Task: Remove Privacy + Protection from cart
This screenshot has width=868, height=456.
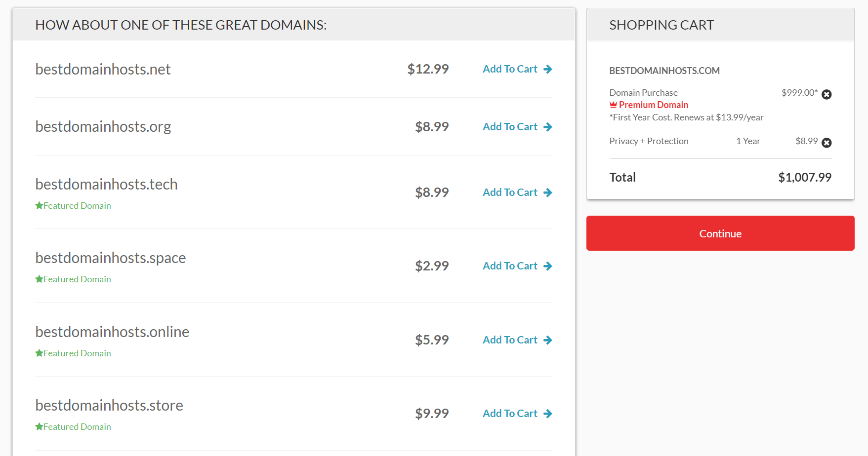Action: (x=827, y=143)
